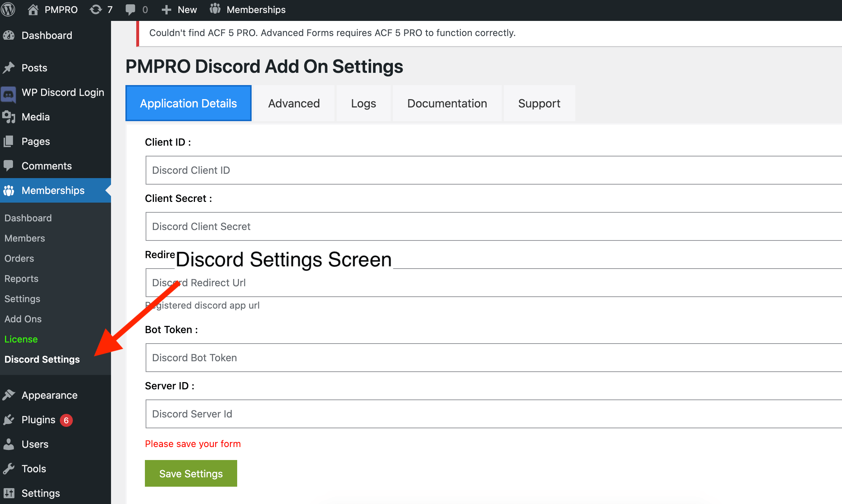Click the WordPress logo icon
842x504 pixels.
11,10
